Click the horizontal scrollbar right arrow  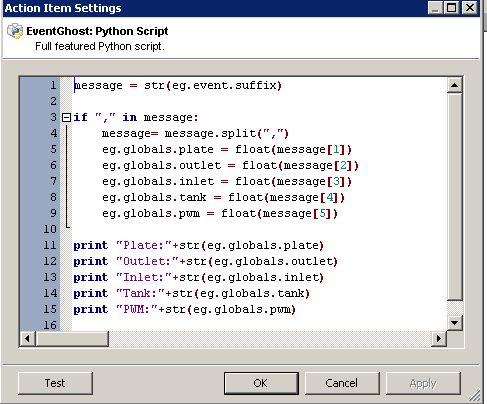click(x=439, y=339)
